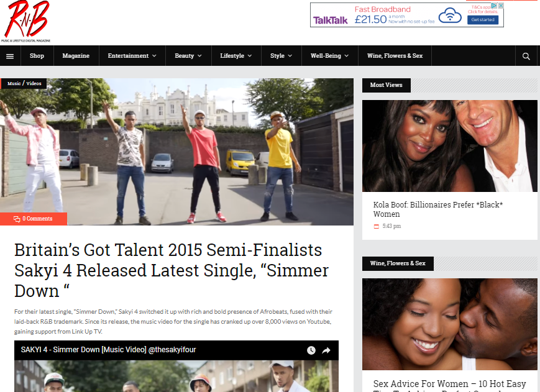This screenshot has width=540, height=392.
Task: Click the Naomi Campbell article thumbnail
Action: pyautogui.click(x=449, y=146)
